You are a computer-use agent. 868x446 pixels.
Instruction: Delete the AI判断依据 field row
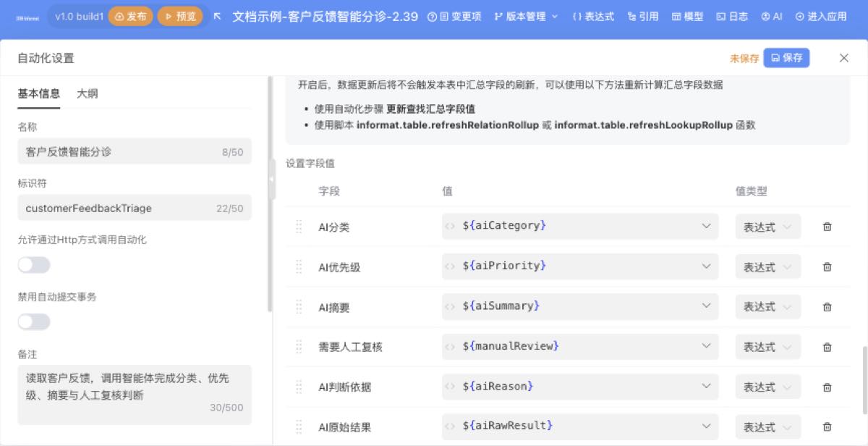tap(827, 387)
